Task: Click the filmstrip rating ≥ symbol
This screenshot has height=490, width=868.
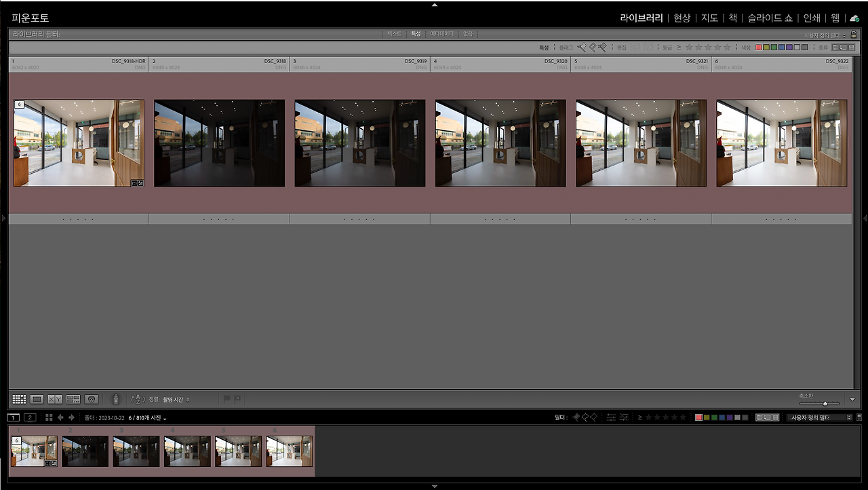Action: (640, 417)
